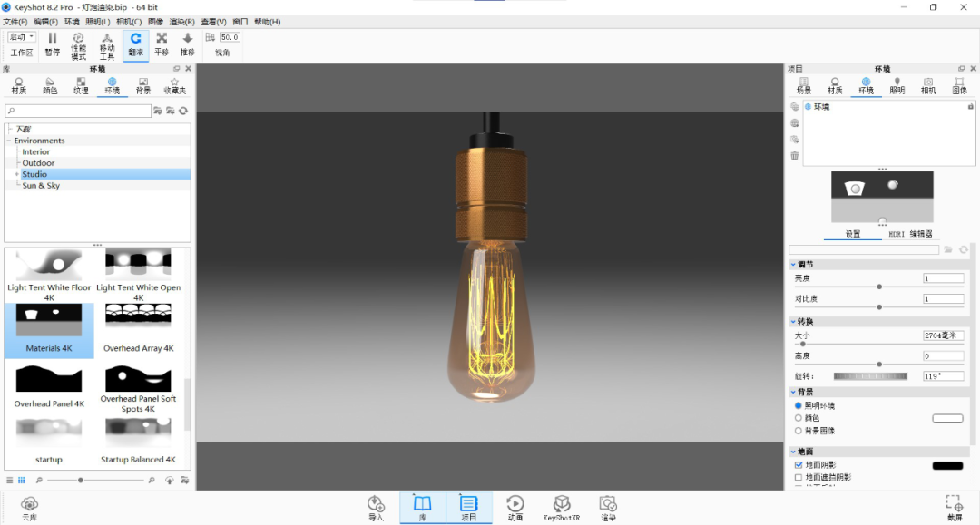Screen dimensions: 980x525
Task: Click the contrast (对比度) slider
Action: 879,307
